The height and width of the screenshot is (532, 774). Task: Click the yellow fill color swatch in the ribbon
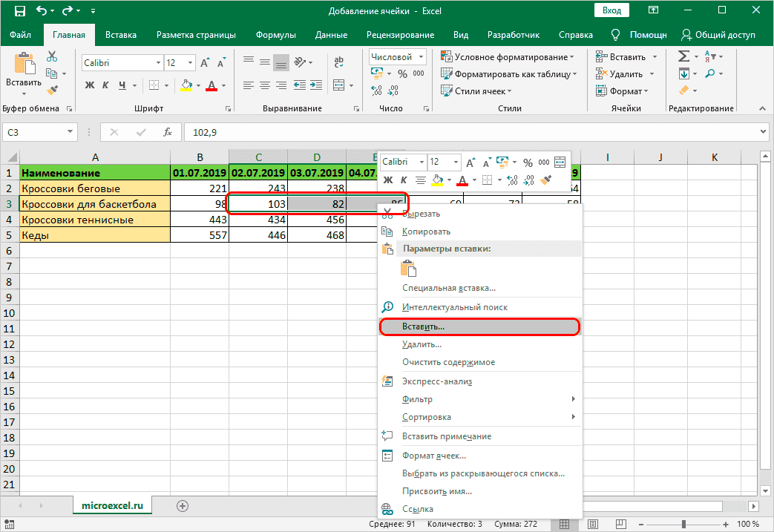pyautogui.click(x=186, y=85)
